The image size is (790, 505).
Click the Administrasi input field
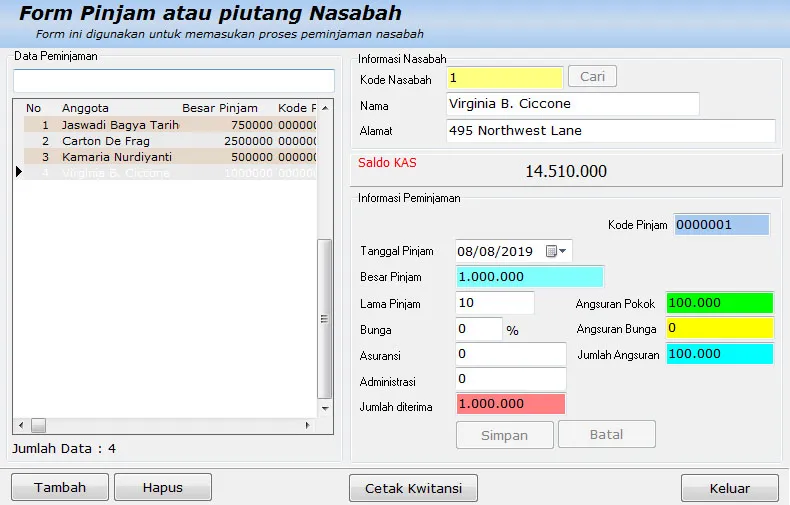coord(511,379)
